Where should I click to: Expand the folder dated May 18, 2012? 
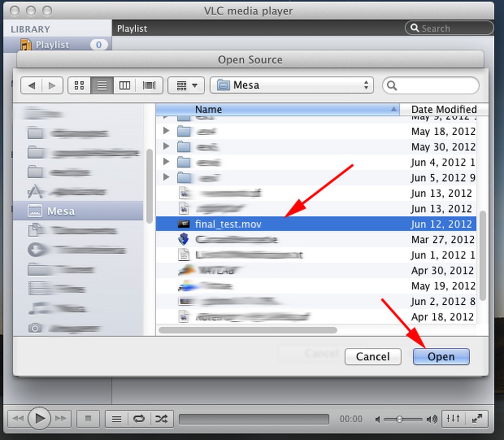(166, 131)
